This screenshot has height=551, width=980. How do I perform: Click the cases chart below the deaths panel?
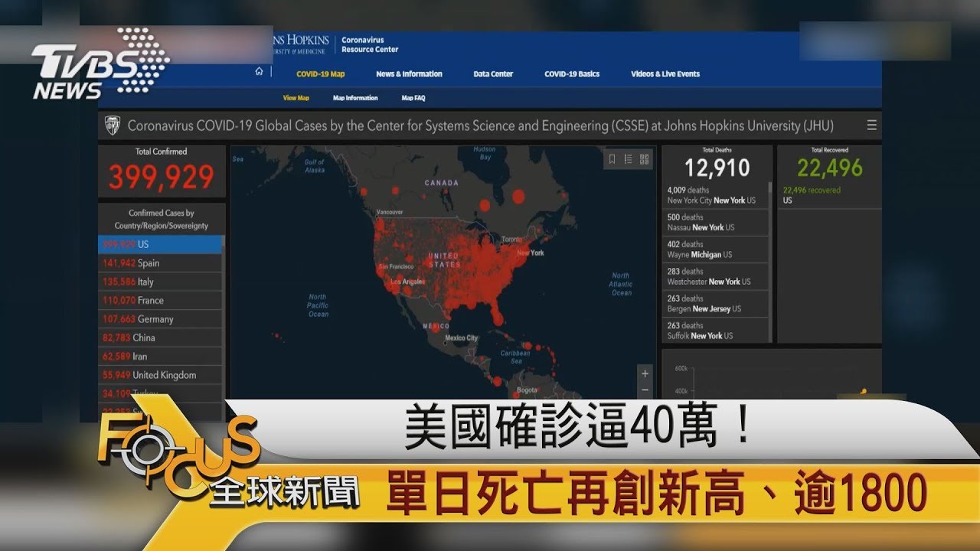click(x=772, y=375)
